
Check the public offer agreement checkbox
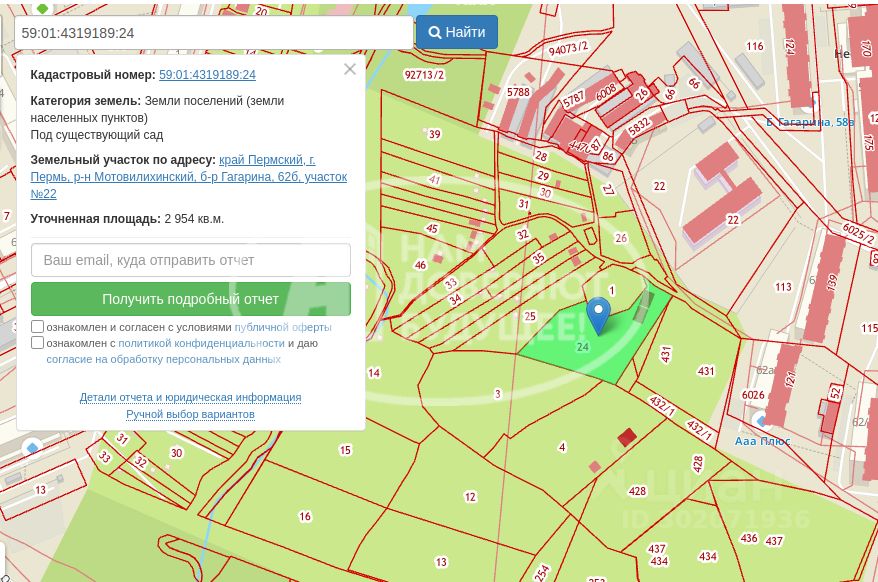[x=38, y=327]
